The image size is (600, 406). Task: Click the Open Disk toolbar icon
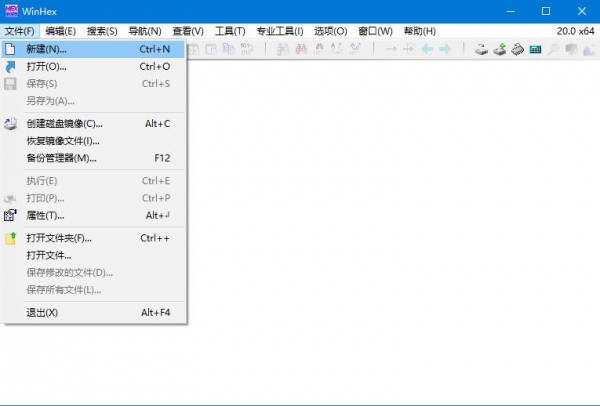[x=481, y=49]
